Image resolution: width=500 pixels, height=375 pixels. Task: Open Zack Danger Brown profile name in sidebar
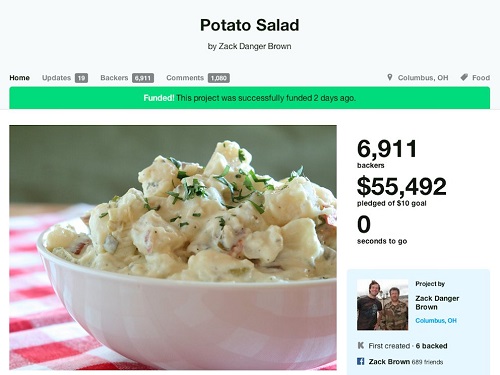pos(437,303)
